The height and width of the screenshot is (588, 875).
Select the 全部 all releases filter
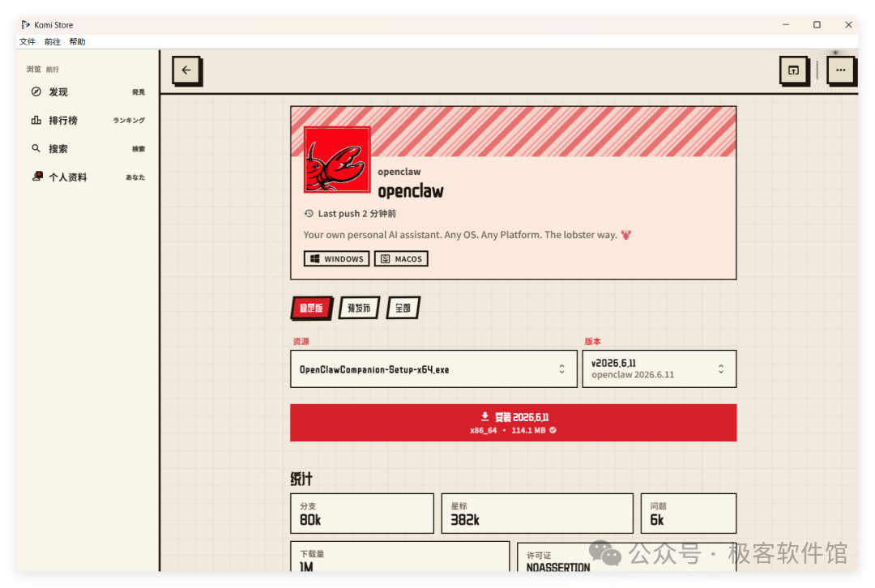coord(403,308)
